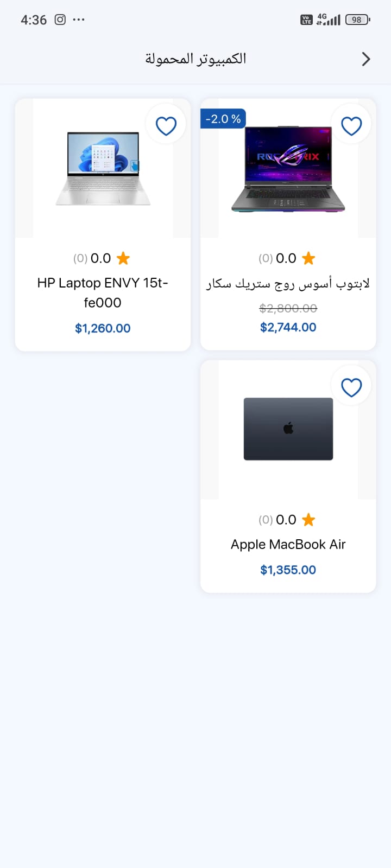Tap the battery indicator in status bar
The height and width of the screenshot is (868, 391).
click(357, 20)
